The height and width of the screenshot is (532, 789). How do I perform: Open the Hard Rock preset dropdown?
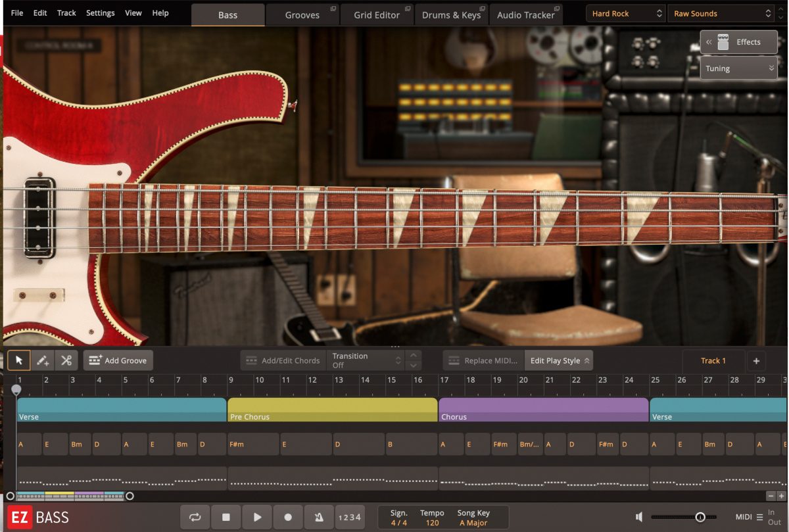pyautogui.click(x=625, y=12)
